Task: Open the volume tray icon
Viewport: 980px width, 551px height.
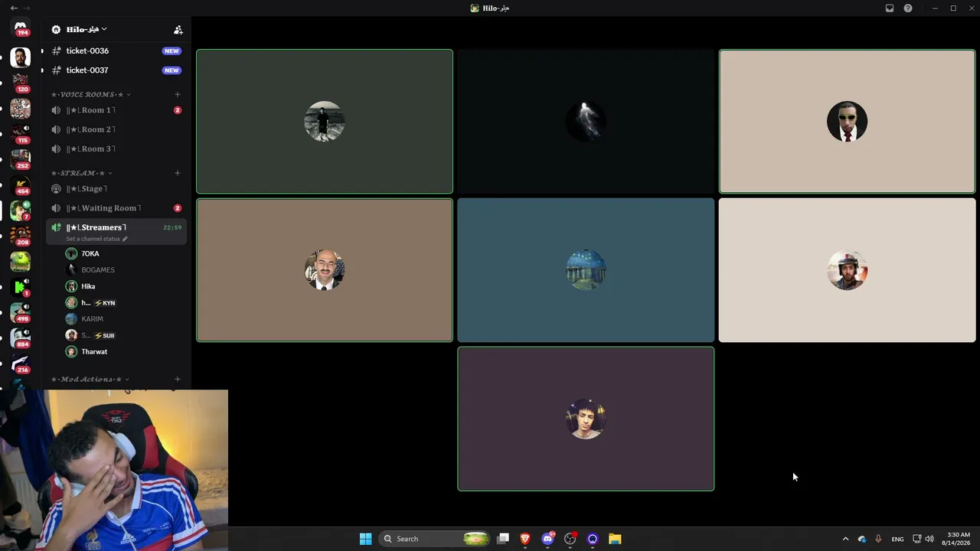Action: click(x=929, y=539)
